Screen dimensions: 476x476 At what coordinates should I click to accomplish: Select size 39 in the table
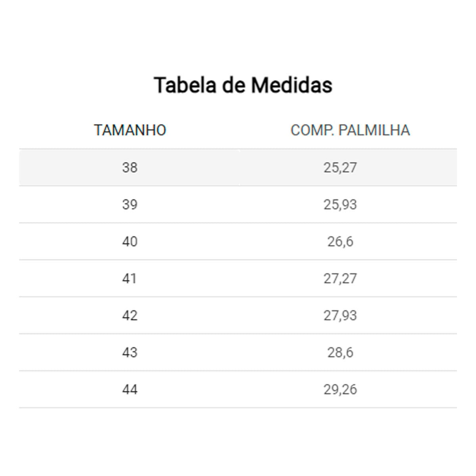tap(130, 205)
